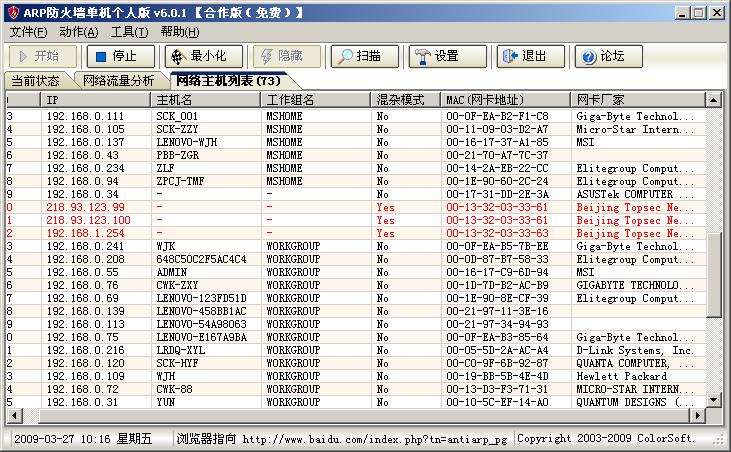Click the Start (开始) play icon button

click(43, 56)
